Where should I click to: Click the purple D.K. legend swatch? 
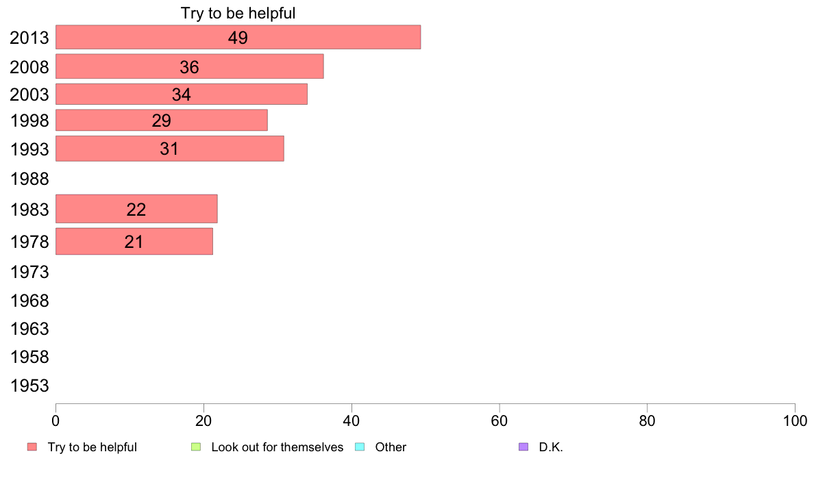523,447
